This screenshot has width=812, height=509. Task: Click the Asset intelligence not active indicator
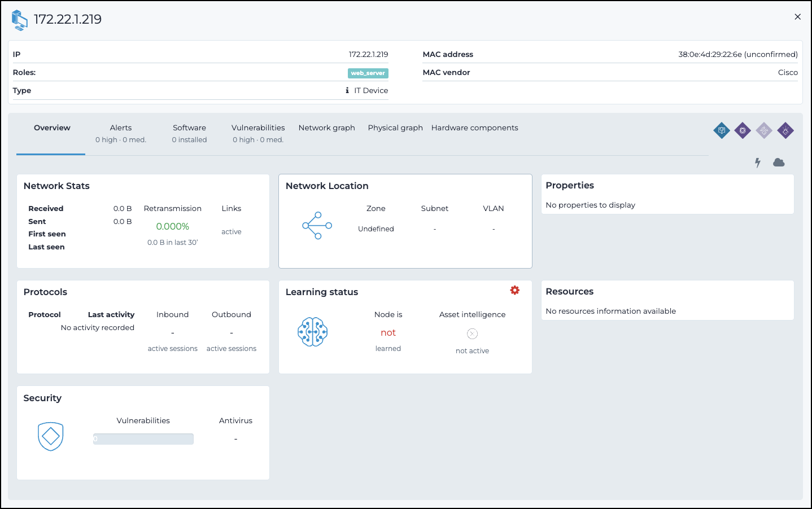pos(472,334)
